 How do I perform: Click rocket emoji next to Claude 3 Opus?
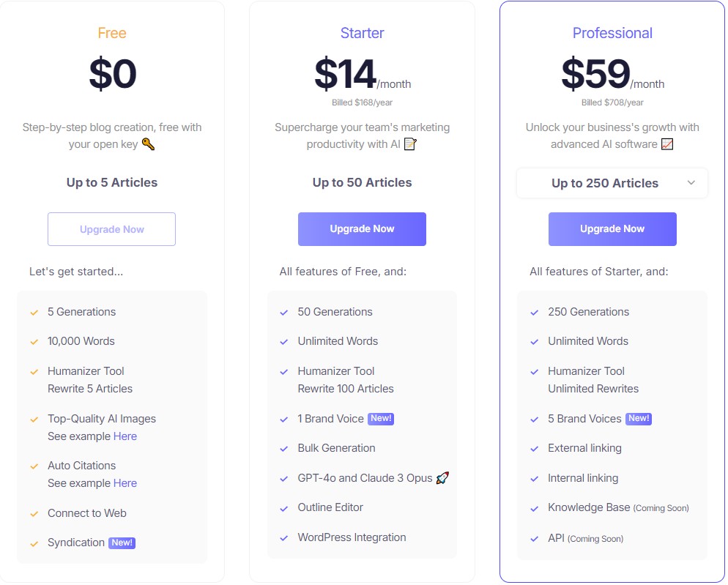coord(442,478)
